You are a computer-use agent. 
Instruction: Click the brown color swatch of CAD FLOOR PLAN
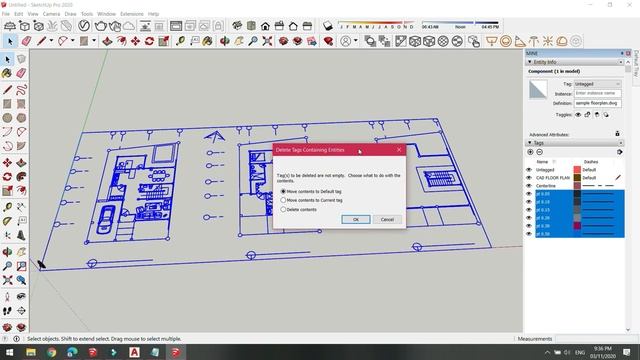click(x=577, y=178)
